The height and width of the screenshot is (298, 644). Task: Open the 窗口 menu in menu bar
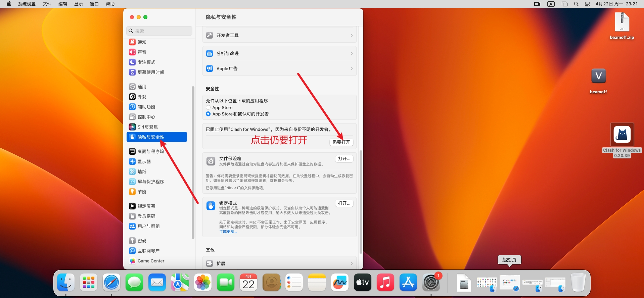[x=94, y=4]
